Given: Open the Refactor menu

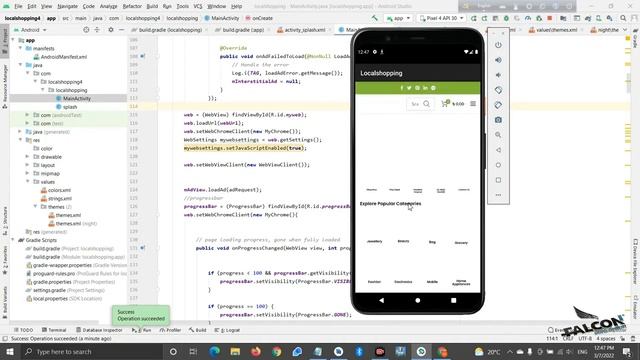Looking at the screenshot, I should pos(132,6).
